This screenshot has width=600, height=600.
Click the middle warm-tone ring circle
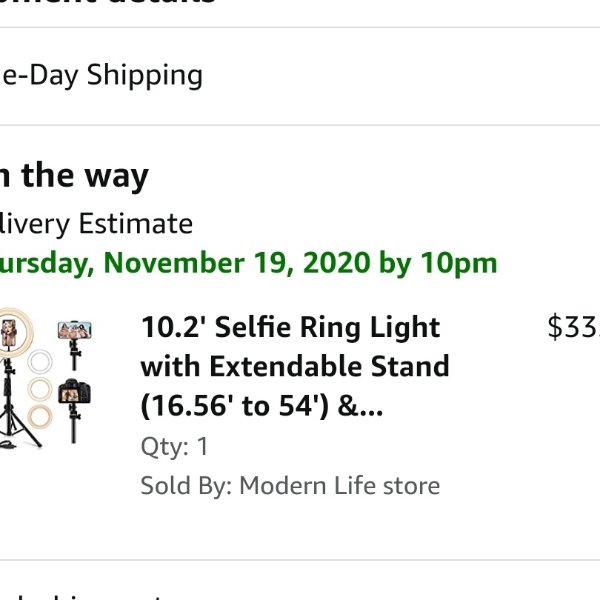40,390
